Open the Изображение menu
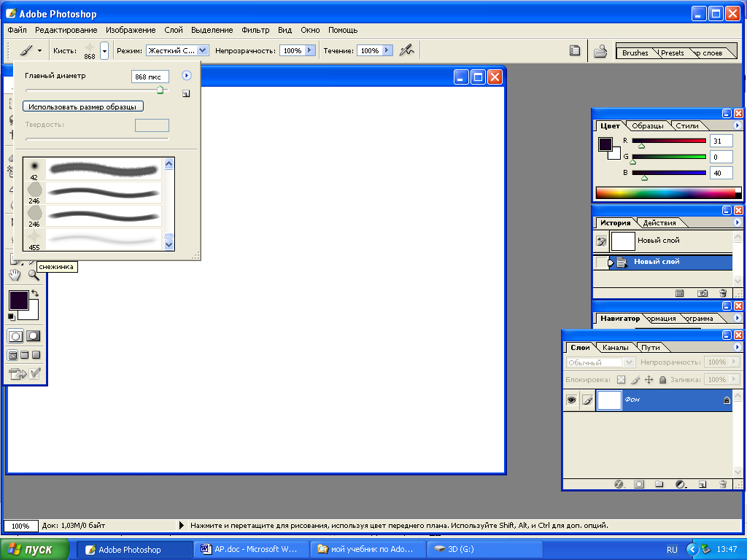 131,30
